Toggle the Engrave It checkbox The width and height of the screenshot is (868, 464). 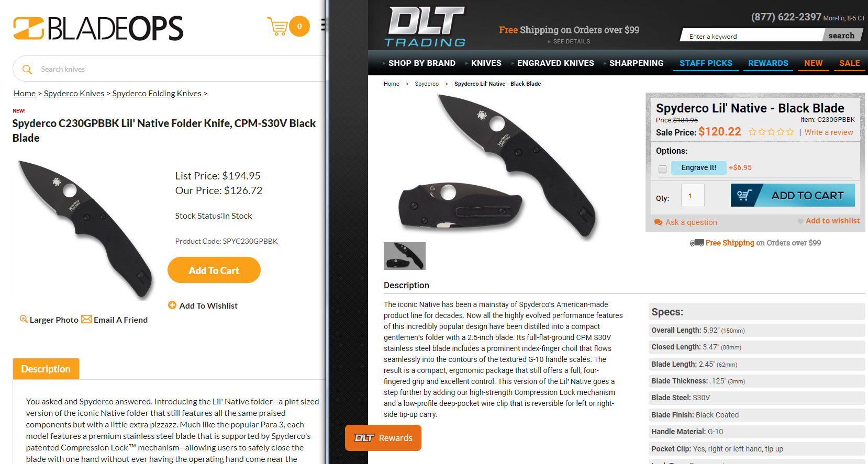click(662, 169)
